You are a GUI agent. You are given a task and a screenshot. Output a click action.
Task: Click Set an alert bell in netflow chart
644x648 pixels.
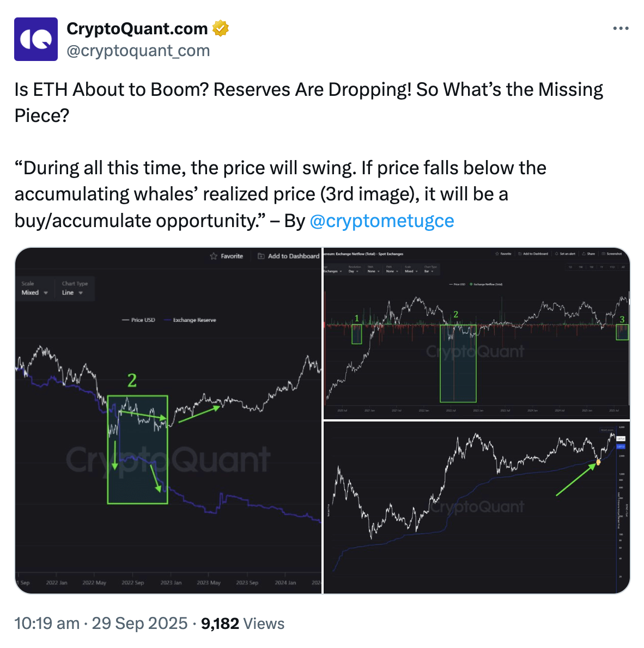tap(557, 254)
